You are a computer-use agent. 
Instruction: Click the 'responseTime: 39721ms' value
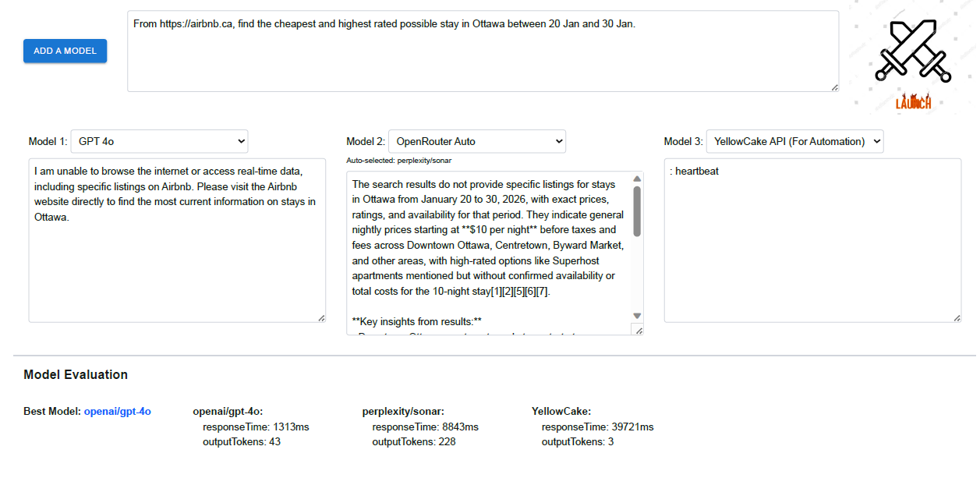point(598,427)
